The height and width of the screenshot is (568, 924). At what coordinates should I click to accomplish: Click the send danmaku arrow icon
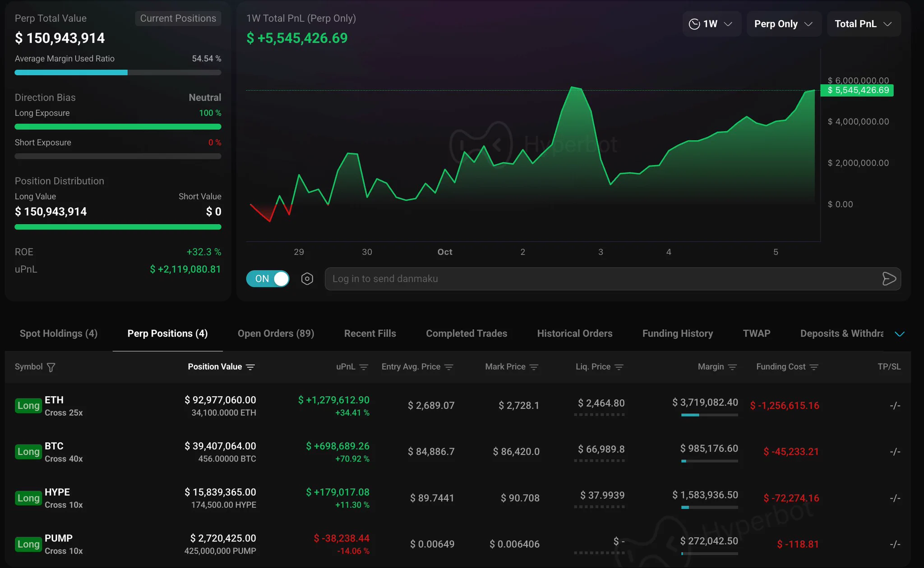point(889,279)
